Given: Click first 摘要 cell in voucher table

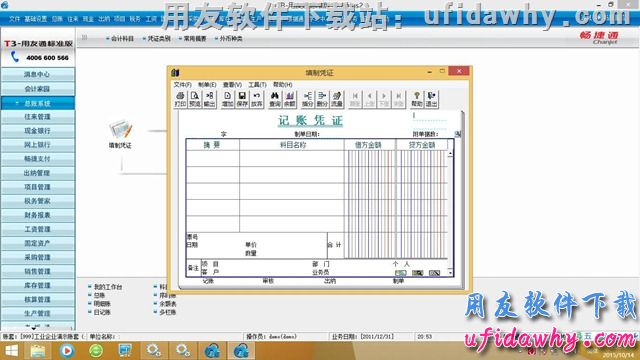Looking at the screenshot, I should [x=213, y=158].
